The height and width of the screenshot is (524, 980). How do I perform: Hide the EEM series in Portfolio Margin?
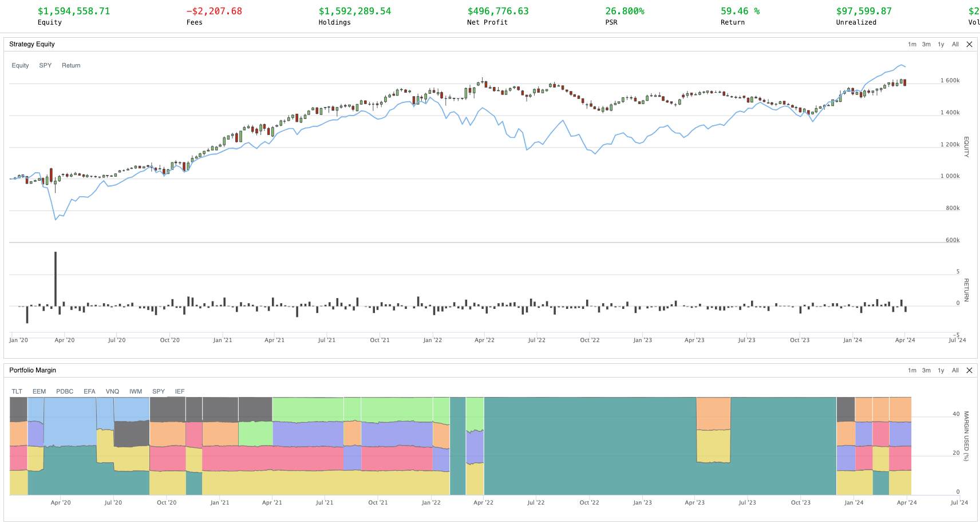coord(39,392)
